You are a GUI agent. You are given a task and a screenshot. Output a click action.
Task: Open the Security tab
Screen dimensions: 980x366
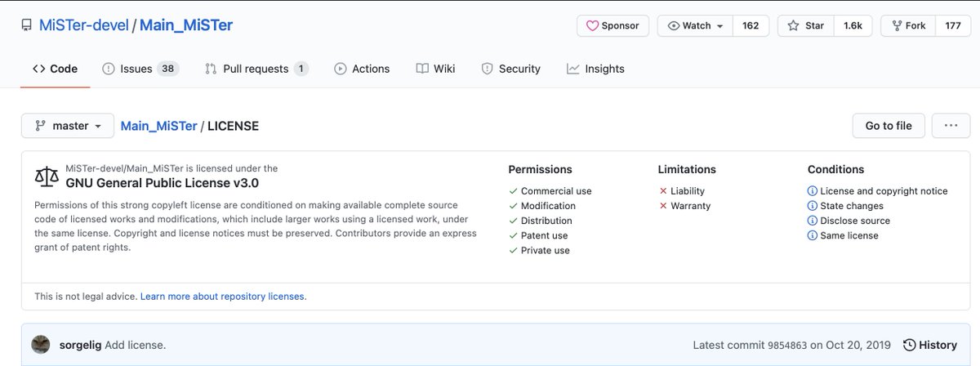click(x=510, y=69)
